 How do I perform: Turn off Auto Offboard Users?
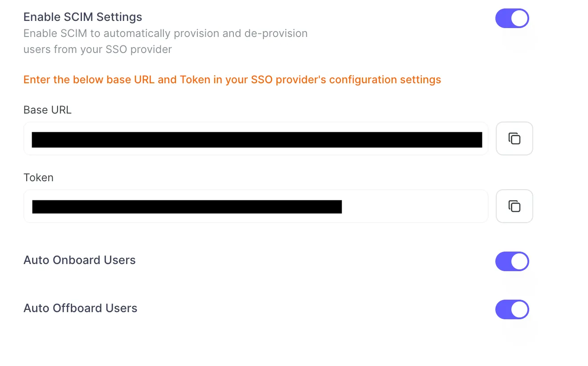(x=512, y=309)
